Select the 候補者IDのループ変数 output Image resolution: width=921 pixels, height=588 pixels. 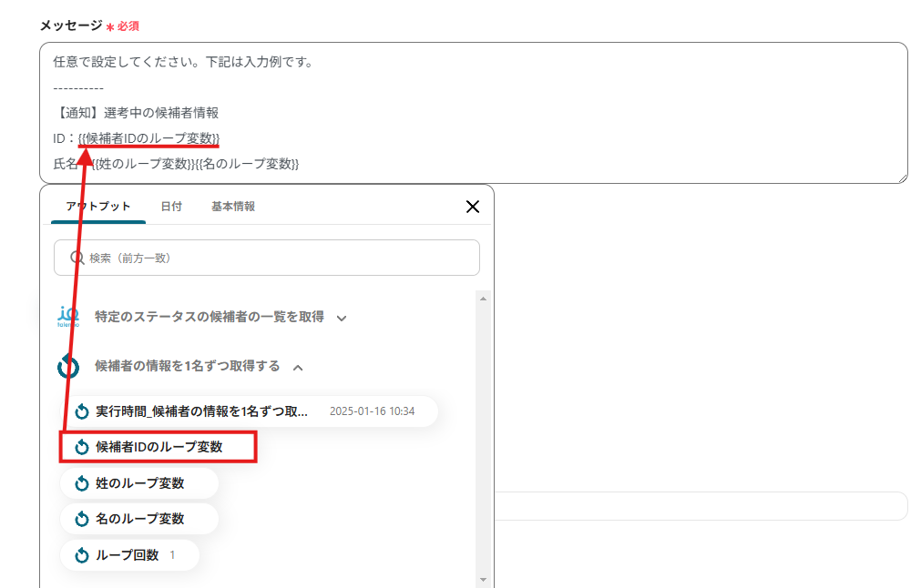click(159, 447)
